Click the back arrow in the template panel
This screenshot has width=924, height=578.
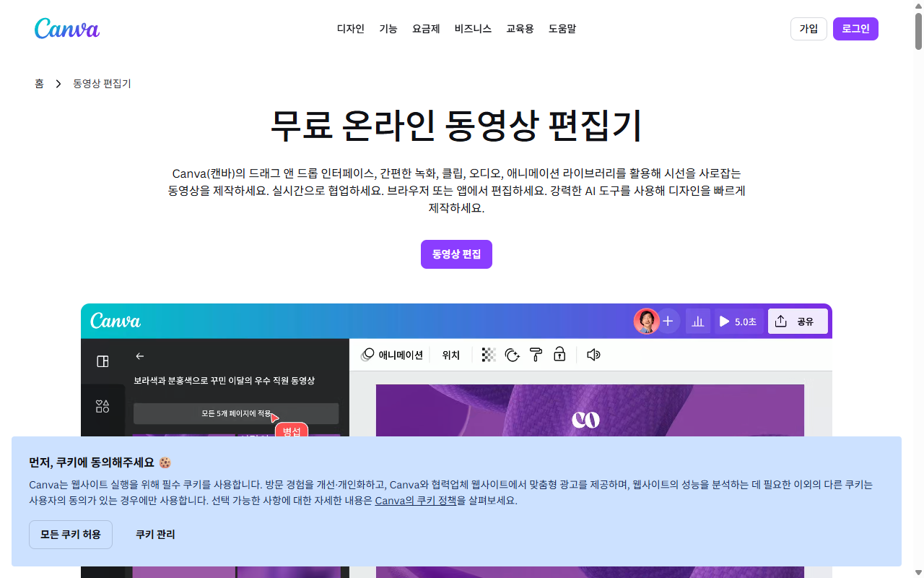(x=139, y=356)
